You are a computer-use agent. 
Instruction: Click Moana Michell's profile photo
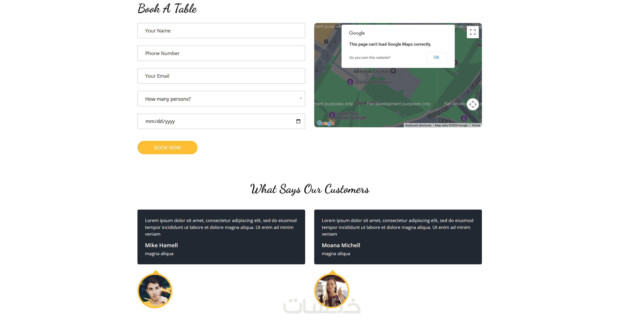coord(331,290)
